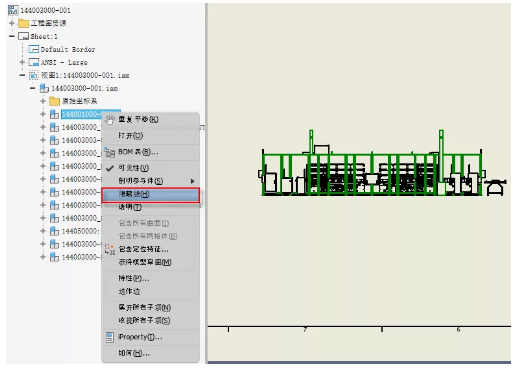Expand the selected 144001000 component node
The width and height of the screenshot is (519, 368).
pos(43,114)
